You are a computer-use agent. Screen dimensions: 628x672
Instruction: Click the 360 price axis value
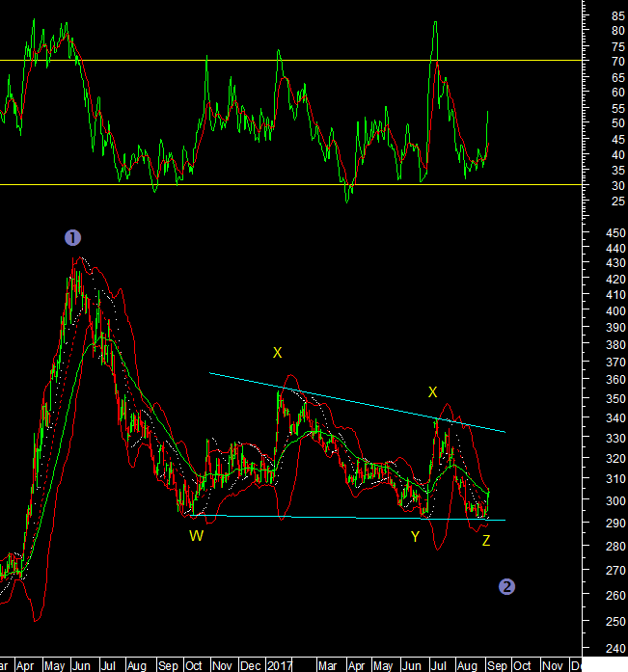(615, 380)
